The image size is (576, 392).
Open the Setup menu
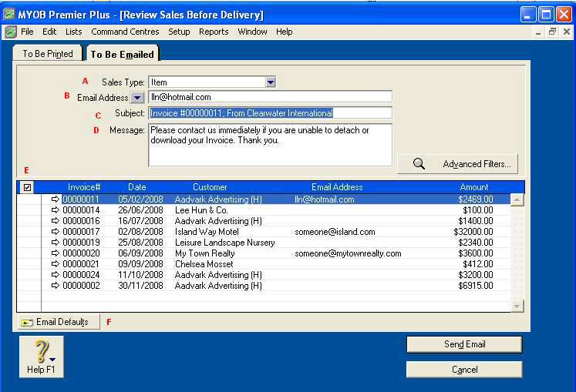(179, 32)
